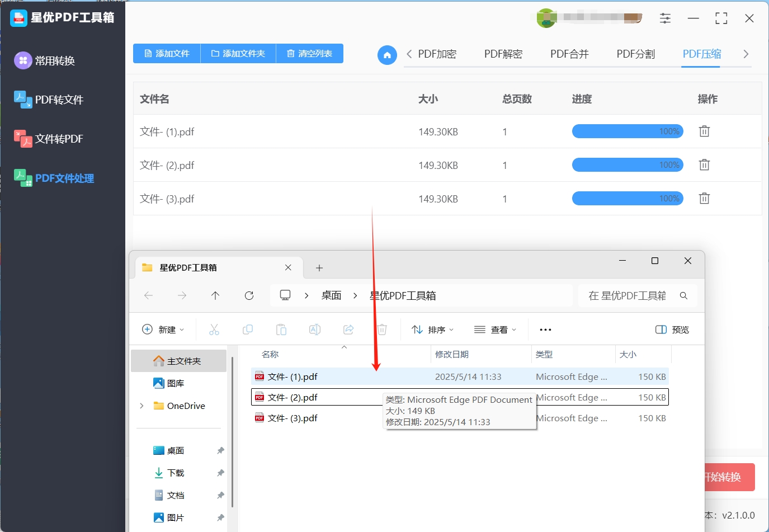Open the settings sliders icon in title bar
The height and width of the screenshot is (532, 769).
(665, 18)
